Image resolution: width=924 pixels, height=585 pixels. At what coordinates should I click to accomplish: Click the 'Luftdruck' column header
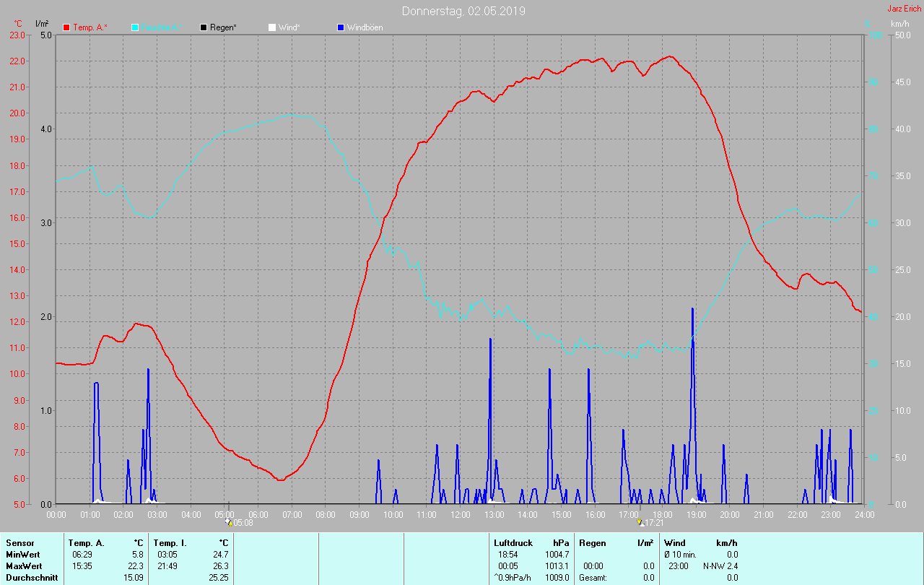coord(513,543)
